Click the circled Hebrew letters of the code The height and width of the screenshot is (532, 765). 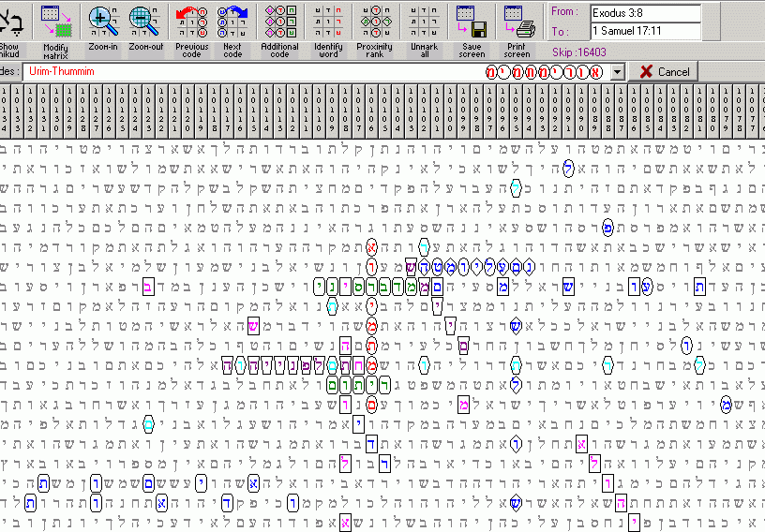coord(544,73)
